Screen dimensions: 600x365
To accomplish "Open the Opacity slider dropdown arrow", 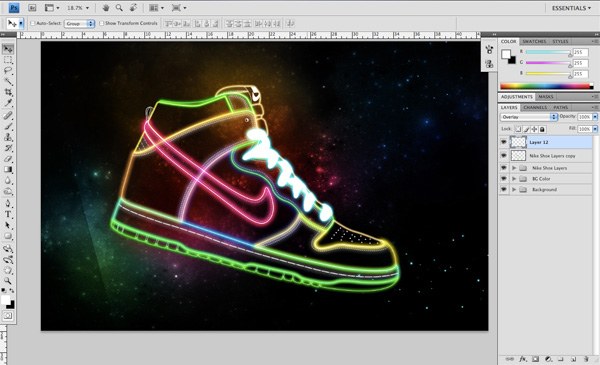I will point(595,117).
